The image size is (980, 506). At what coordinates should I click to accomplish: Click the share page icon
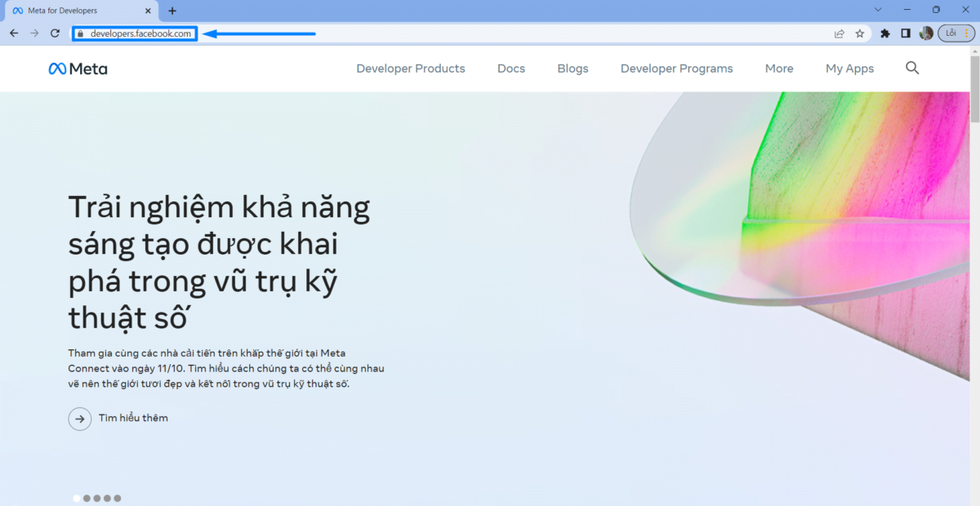click(839, 33)
